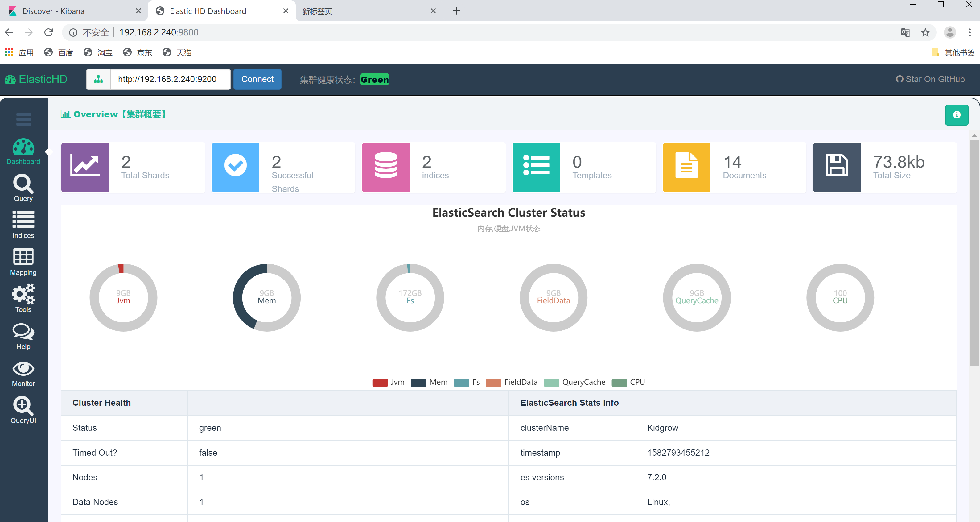
Task: Click the es versions value 7.2.0
Action: point(657,478)
